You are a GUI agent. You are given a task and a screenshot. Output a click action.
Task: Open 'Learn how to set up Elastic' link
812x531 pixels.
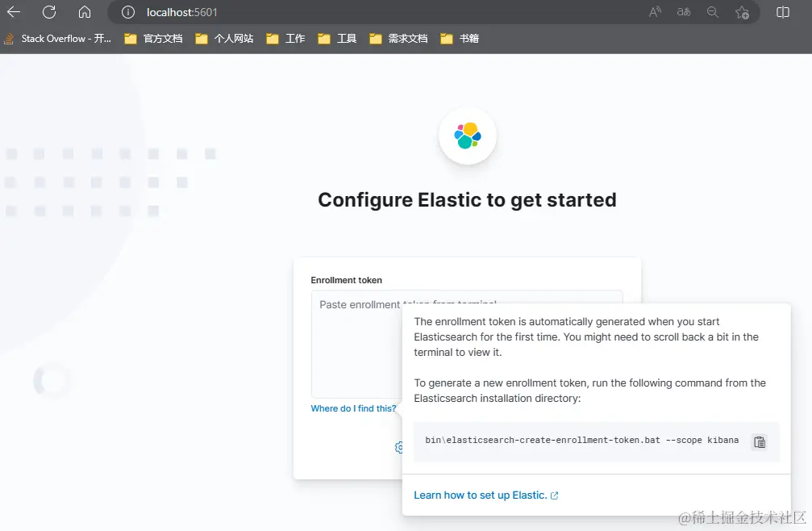(x=485, y=495)
